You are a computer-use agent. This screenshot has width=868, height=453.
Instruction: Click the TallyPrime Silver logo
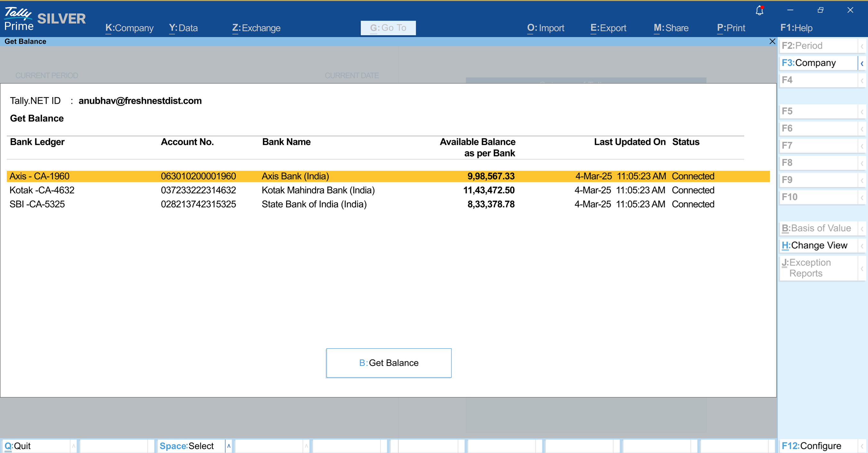[x=45, y=19]
